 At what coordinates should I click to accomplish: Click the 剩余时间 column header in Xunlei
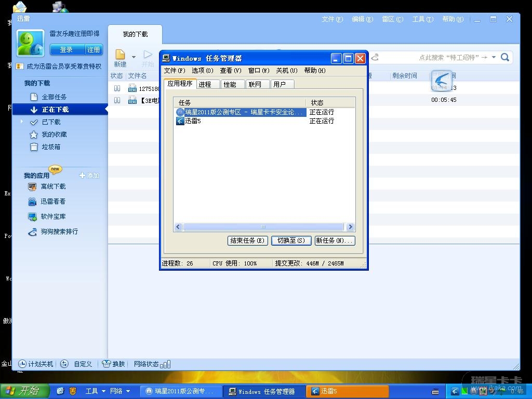coord(404,76)
